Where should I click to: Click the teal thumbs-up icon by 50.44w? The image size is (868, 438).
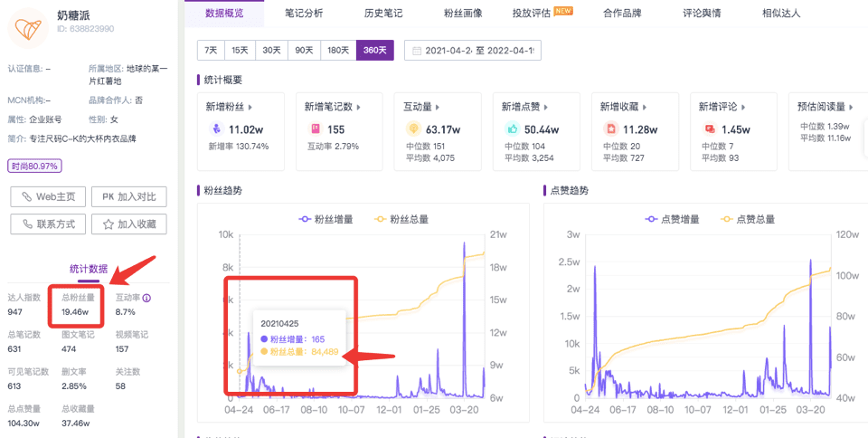[512, 129]
